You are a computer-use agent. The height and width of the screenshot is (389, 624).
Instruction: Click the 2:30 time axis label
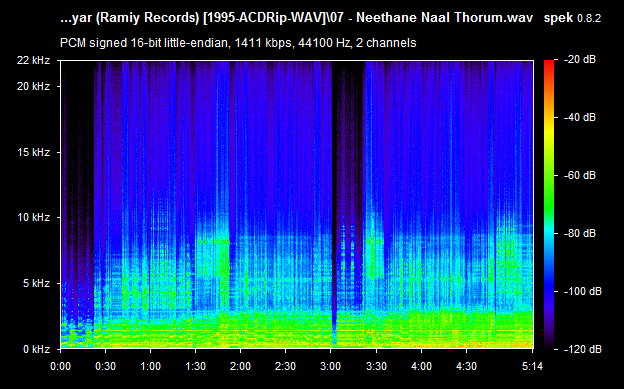(x=285, y=366)
